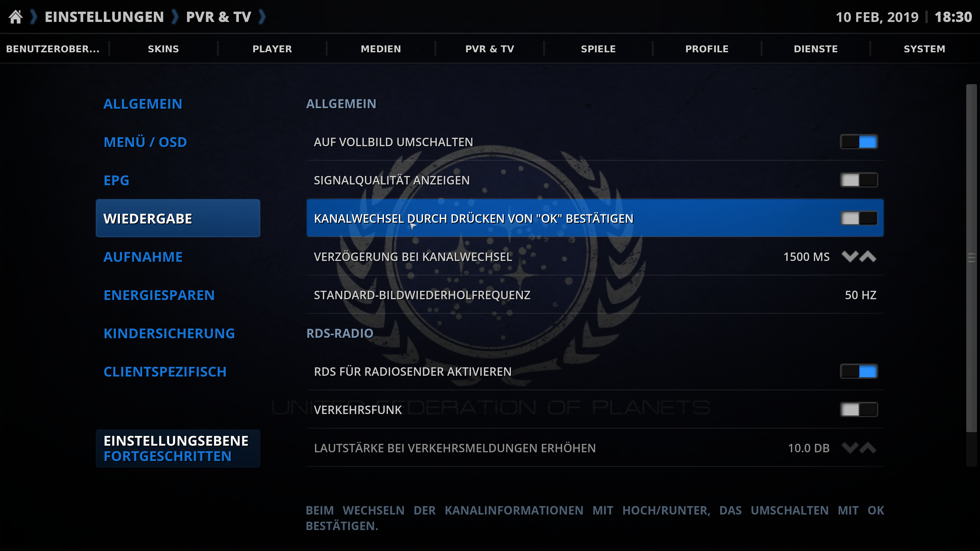This screenshot has height=551, width=980.
Task: Click the settings list scrollbar
Action: tap(971, 258)
